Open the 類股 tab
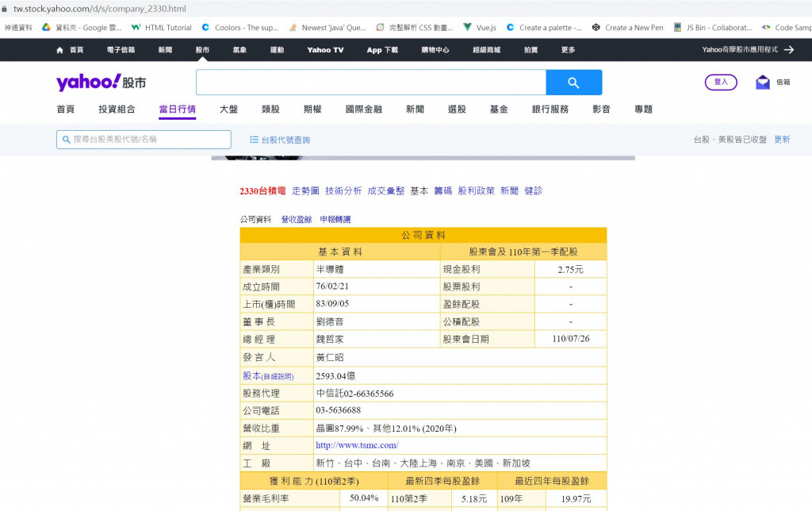This screenshot has width=812, height=511. point(270,109)
